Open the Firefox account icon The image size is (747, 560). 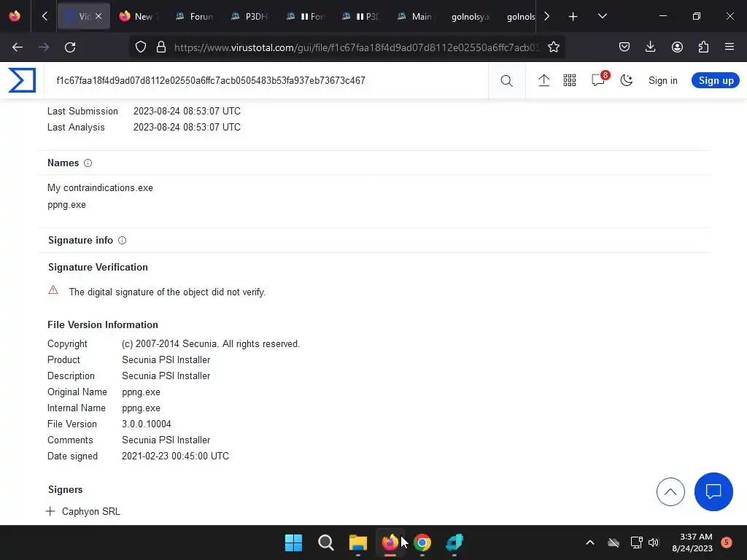click(677, 47)
